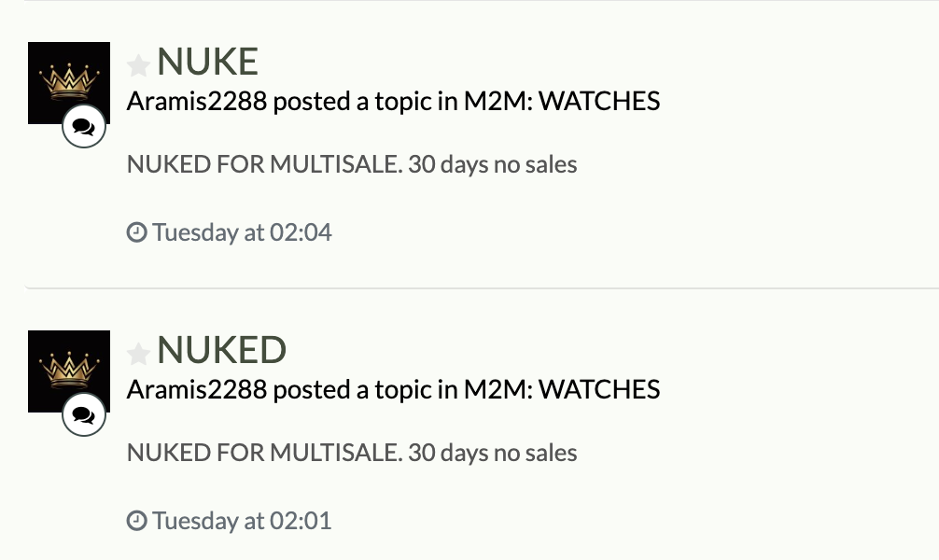939x560 pixels.
Task: Open the NUKE topic title
Action: (207, 62)
